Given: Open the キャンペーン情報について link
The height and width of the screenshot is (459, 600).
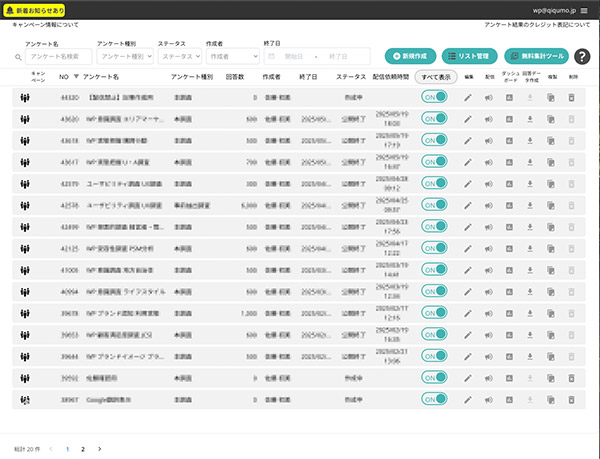Looking at the screenshot, I should tap(47, 24).
